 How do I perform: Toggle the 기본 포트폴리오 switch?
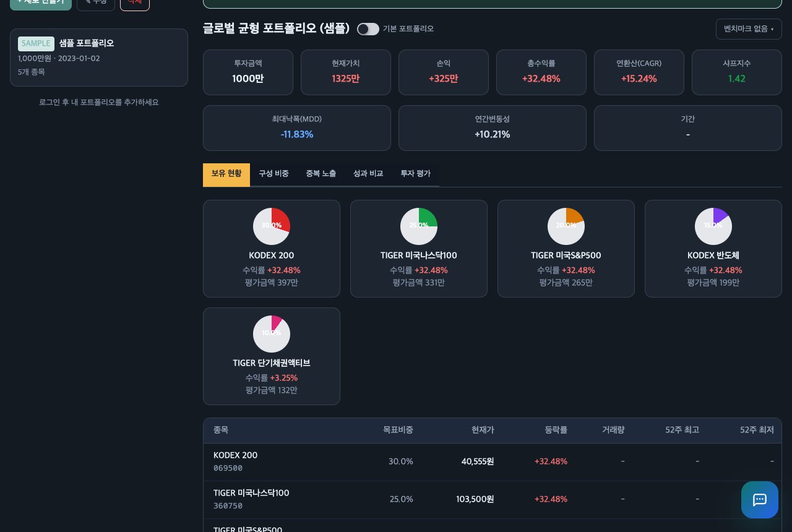(368, 29)
